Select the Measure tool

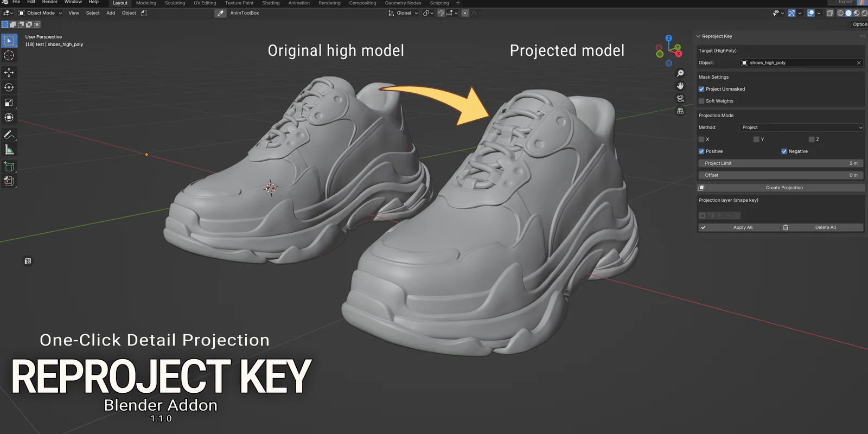9,150
